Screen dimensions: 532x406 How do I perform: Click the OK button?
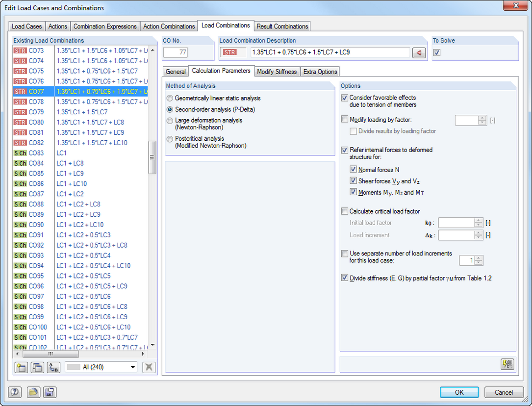459,392
